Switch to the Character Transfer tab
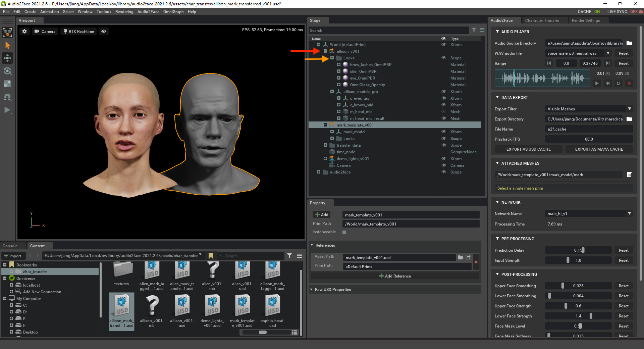The width and height of the screenshot is (644, 349). pos(542,20)
